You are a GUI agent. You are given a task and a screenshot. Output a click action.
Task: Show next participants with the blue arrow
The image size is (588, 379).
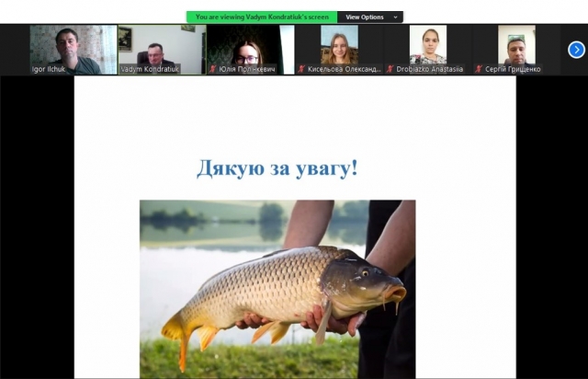pyautogui.click(x=576, y=50)
